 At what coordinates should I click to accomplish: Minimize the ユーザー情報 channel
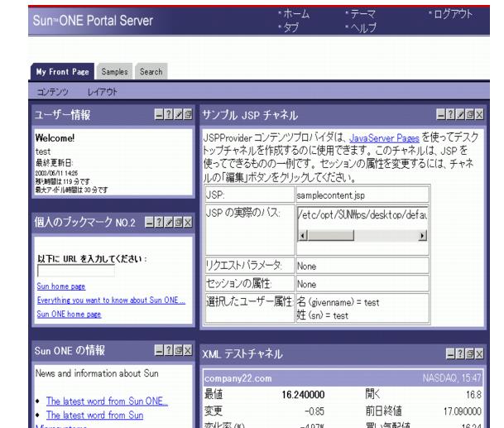159,114
